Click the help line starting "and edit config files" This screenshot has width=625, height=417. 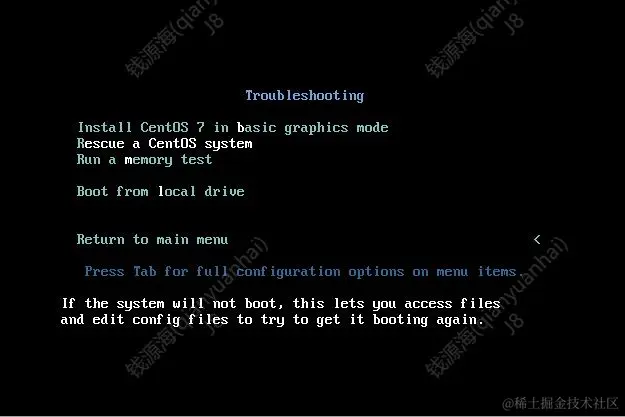click(x=272, y=320)
